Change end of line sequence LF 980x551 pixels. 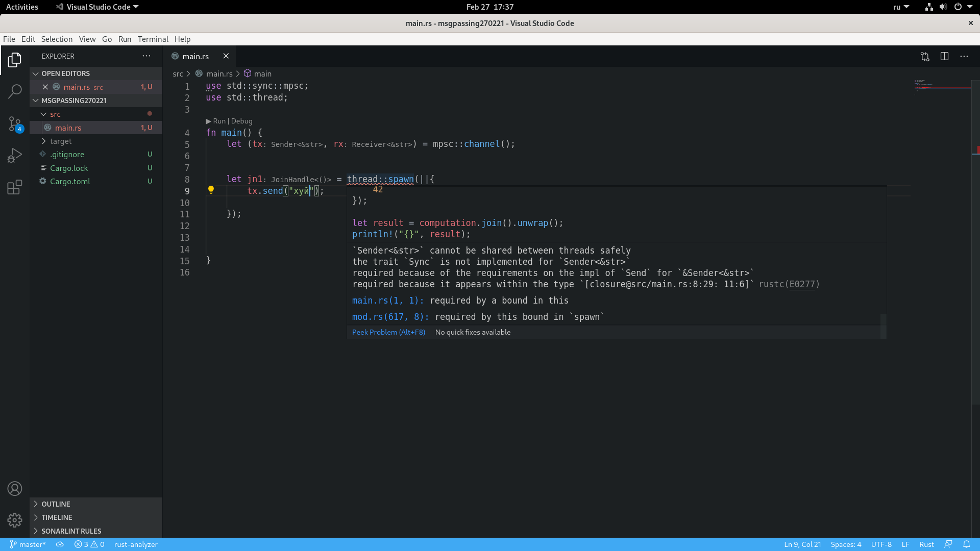point(905,544)
